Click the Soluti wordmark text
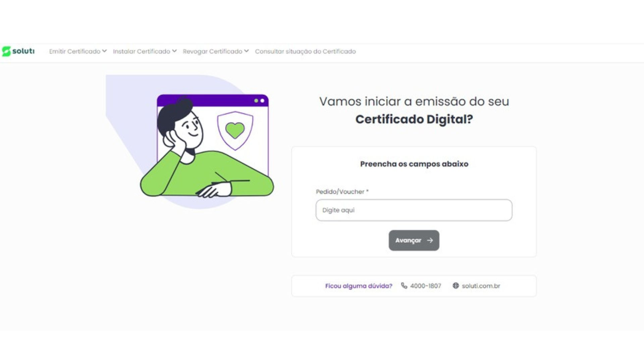This screenshot has width=644, height=362. coord(23,51)
